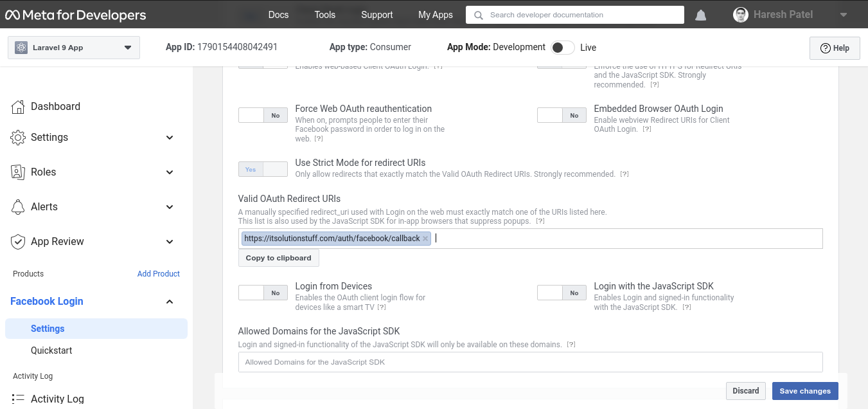Click the Allowed Domains for JavaScript SDK field

(x=530, y=362)
